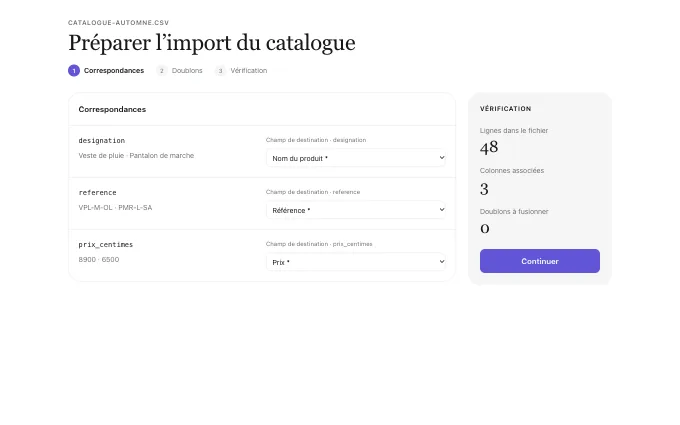
Task: Open the Référence destination dropdown
Action: coord(356,210)
